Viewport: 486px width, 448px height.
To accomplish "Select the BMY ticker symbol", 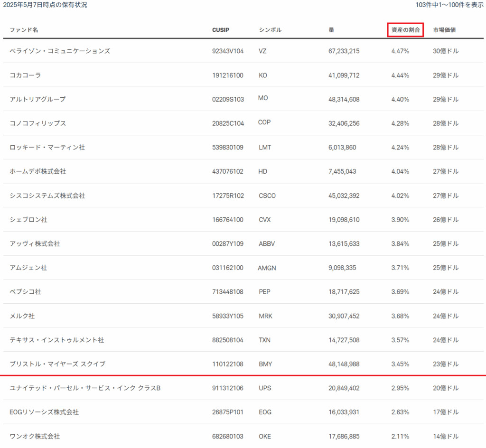I will [265, 364].
